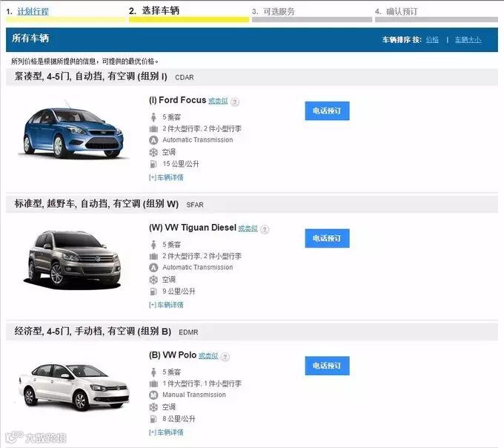The width and height of the screenshot is (504, 448).
Task: Click the 15 公里/公升 fuel value
Action: [x=181, y=164]
